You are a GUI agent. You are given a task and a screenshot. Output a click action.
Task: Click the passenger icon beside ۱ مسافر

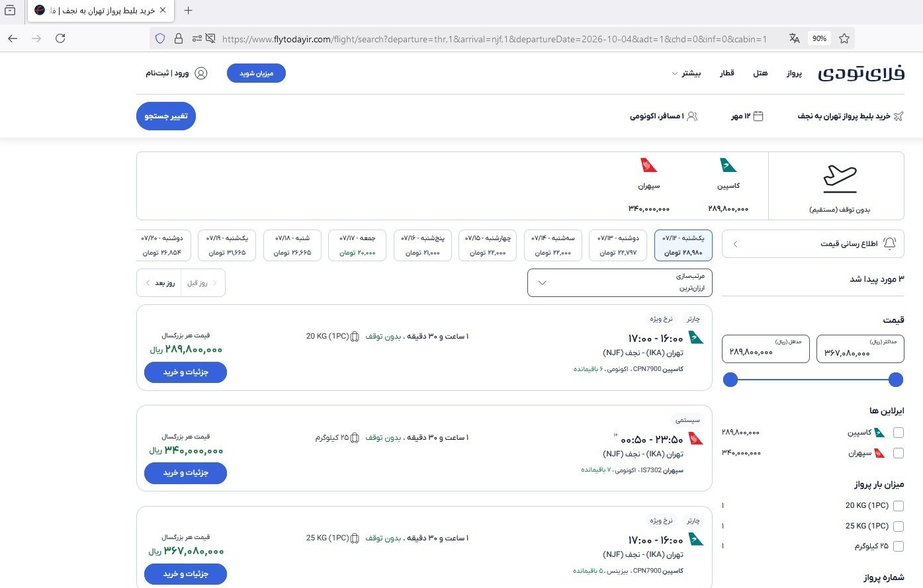tap(692, 116)
